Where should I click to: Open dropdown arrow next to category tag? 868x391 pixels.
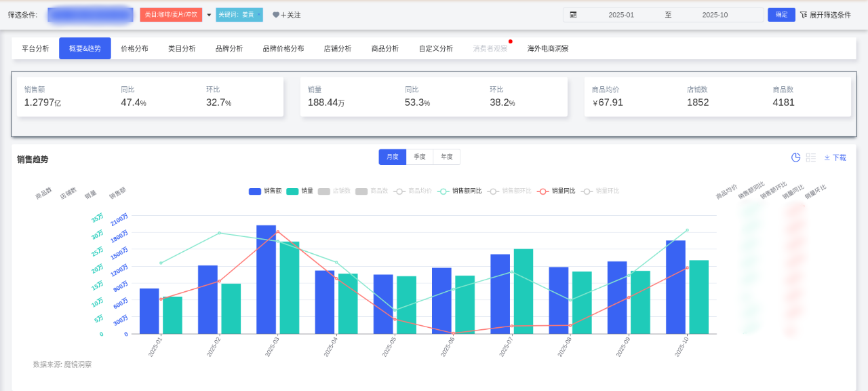(209, 15)
